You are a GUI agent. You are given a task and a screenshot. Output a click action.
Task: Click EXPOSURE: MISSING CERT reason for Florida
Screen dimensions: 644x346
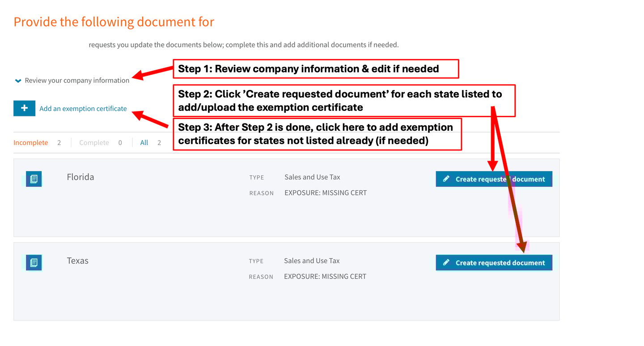326,193
